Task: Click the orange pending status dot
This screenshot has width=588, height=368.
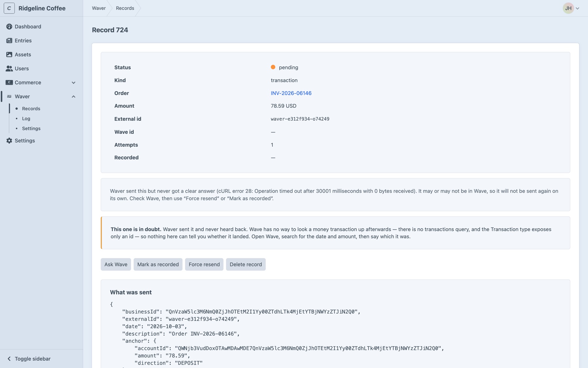Action: pyautogui.click(x=273, y=67)
